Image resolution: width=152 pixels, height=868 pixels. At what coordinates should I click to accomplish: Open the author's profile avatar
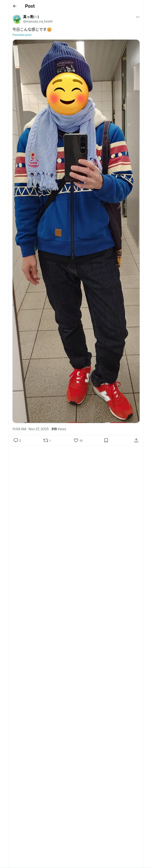point(16,19)
